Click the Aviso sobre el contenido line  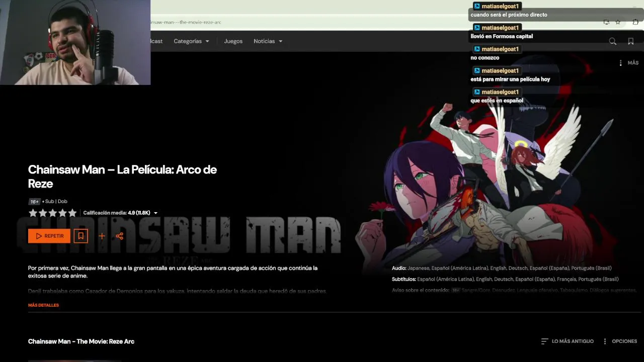pos(514,290)
